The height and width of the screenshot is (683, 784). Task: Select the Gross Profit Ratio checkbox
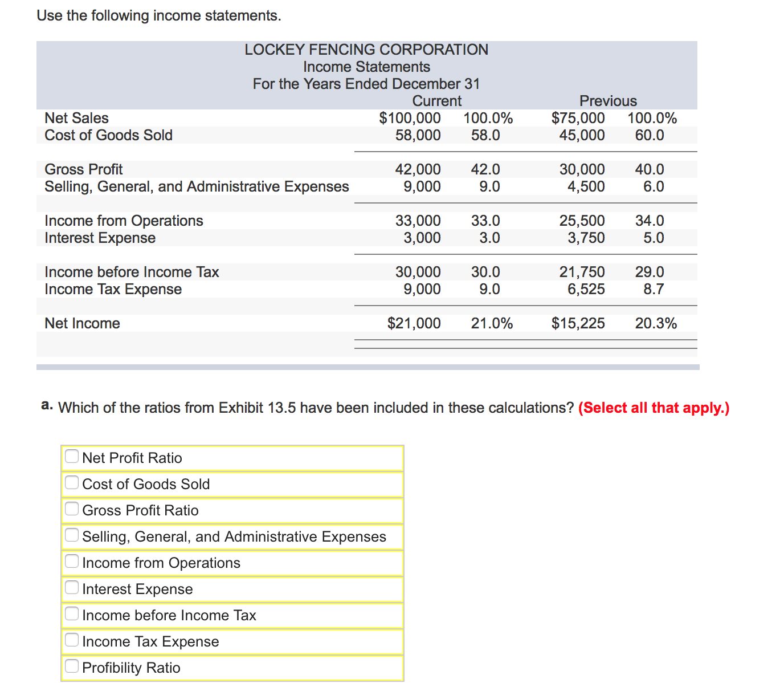[72, 509]
